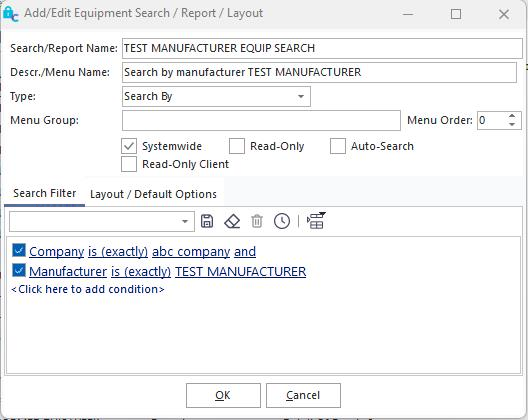This screenshot has height=420, width=528.
Task: Click the application icon in title bar
Action: pos(11,14)
